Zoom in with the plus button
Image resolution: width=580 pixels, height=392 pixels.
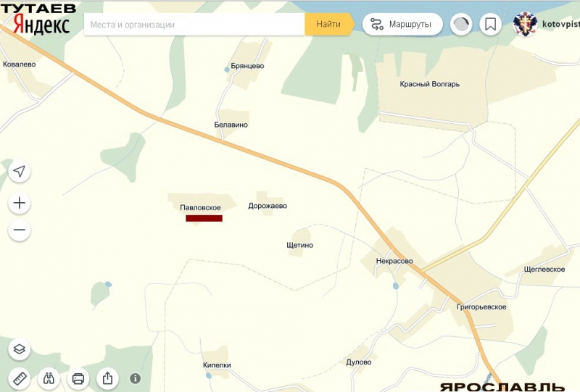(20, 204)
